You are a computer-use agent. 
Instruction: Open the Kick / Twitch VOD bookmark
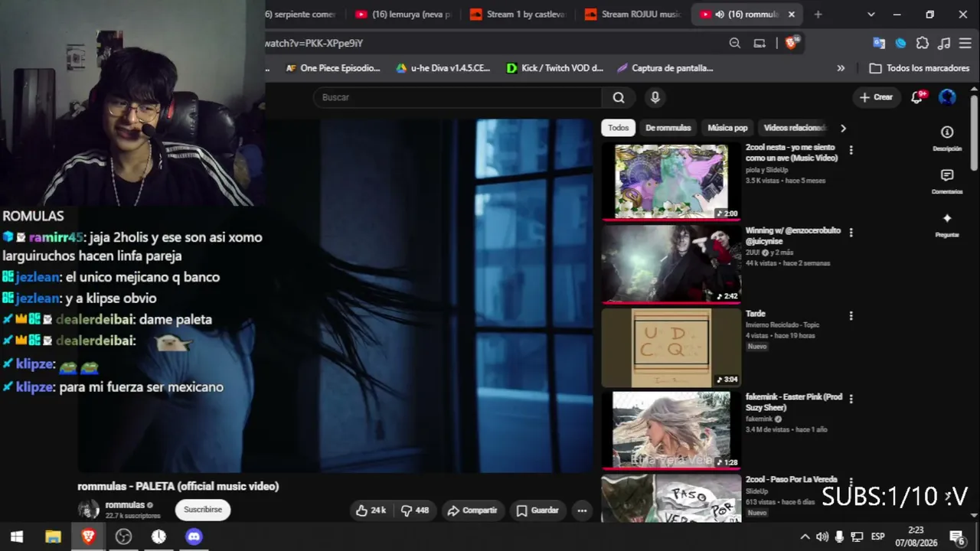click(555, 68)
